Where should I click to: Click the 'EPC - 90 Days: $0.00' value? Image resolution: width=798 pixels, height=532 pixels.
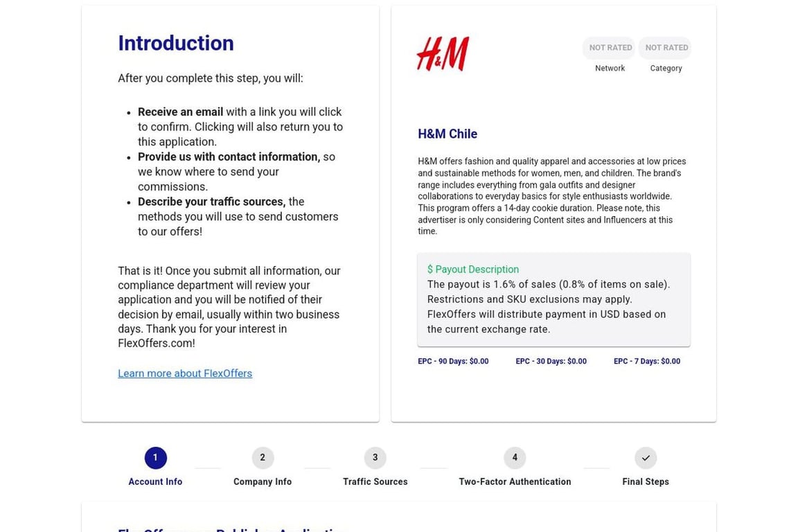pyautogui.click(x=453, y=361)
